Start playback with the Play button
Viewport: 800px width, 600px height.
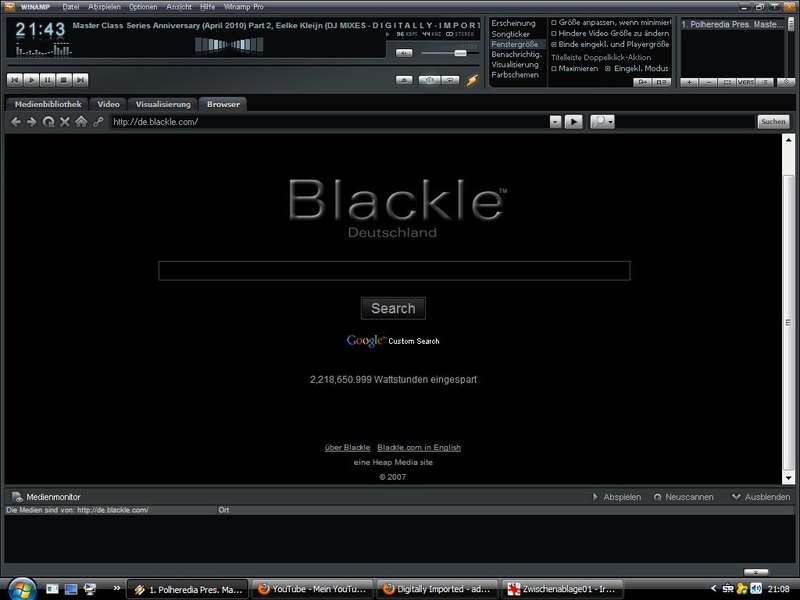pos(31,80)
